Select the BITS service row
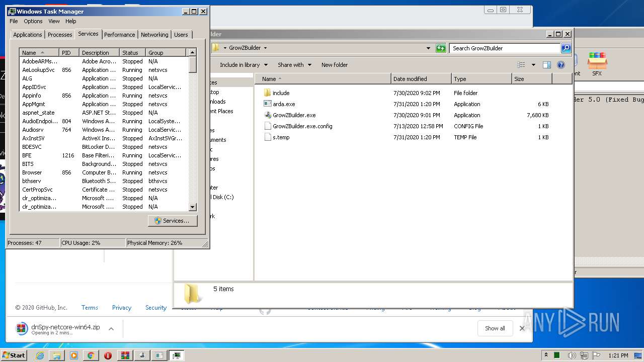 pos(104,164)
